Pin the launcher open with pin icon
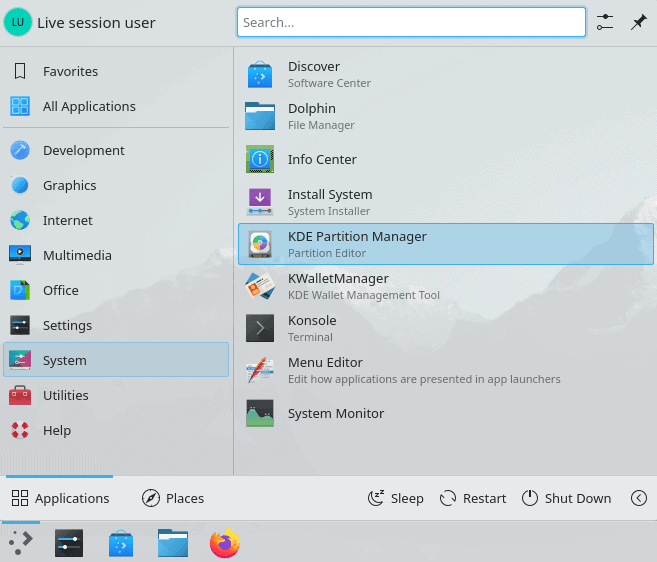Image resolution: width=657 pixels, height=562 pixels. [639, 22]
